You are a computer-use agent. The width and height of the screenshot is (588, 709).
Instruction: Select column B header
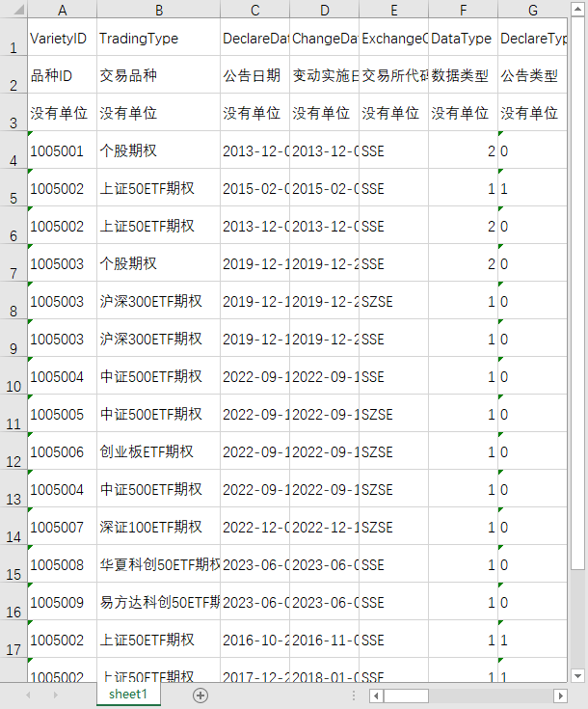click(x=159, y=10)
